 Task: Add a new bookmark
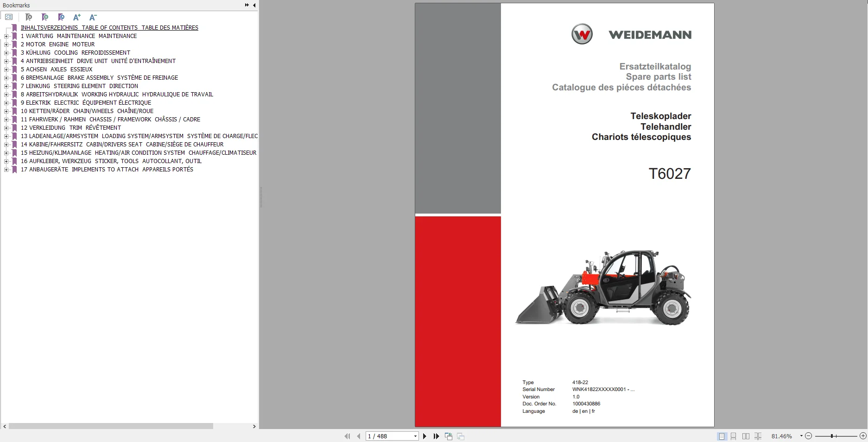click(x=45, y=17)
